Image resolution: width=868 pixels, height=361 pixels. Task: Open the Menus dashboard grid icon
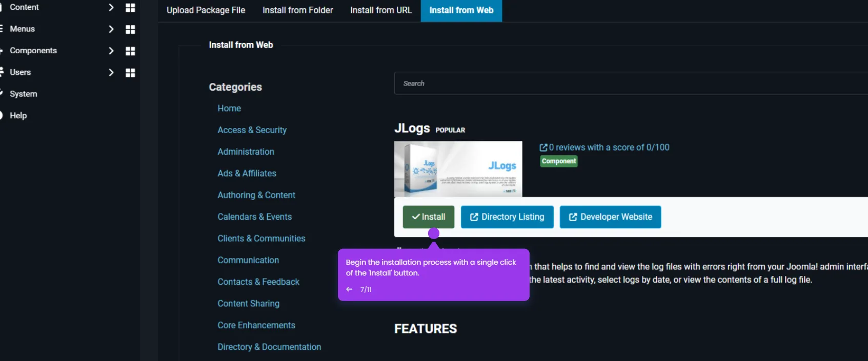click(x=130, y=29)
